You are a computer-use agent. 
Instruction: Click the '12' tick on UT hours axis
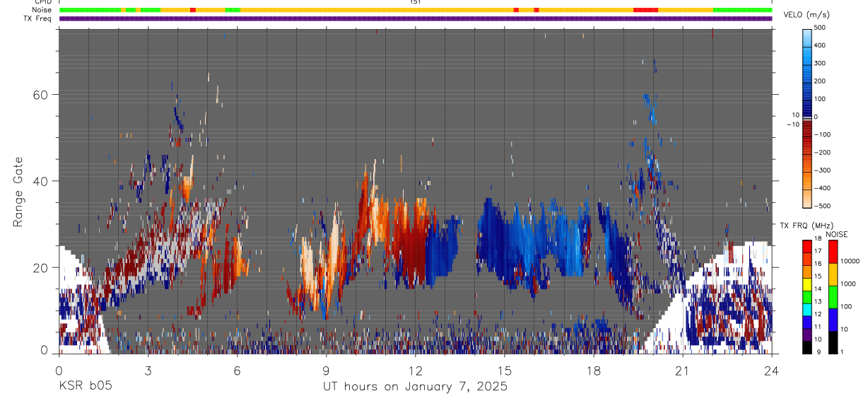coord(416,370)
